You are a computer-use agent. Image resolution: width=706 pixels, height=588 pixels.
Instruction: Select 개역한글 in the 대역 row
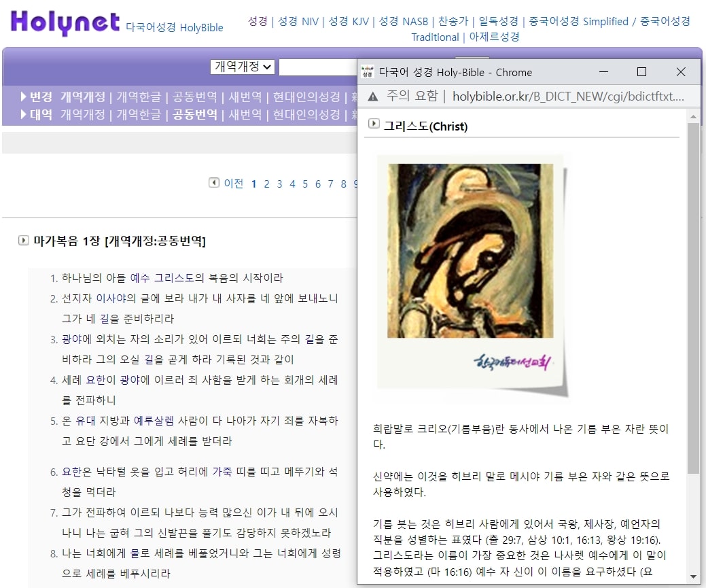[x=139, y=115]
